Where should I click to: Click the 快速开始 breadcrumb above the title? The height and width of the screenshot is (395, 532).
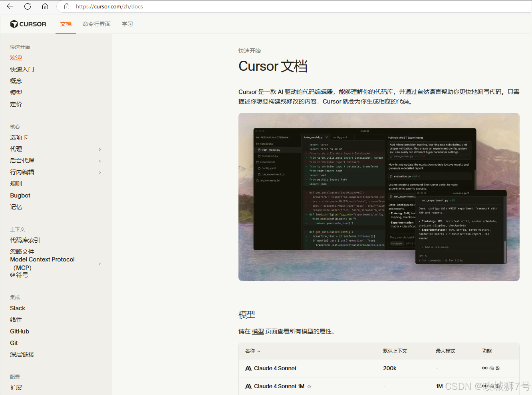tap(250, 51)
